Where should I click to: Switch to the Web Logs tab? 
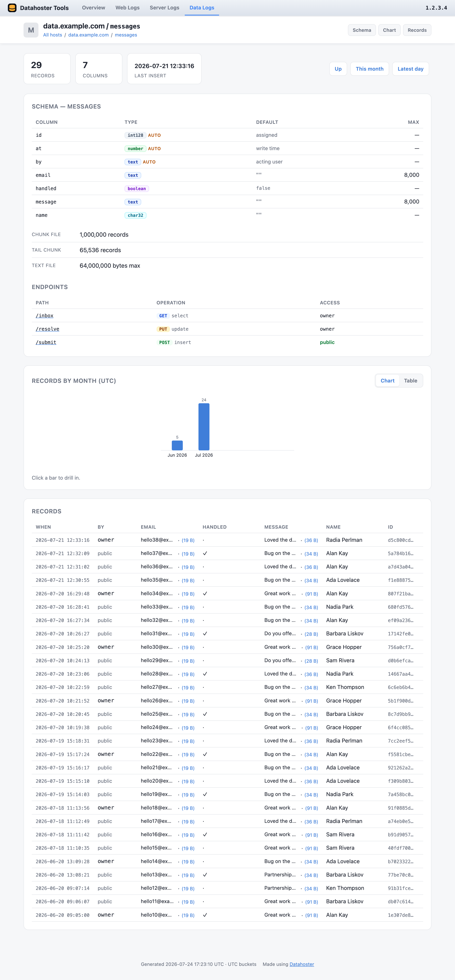(x=127, y=8)
